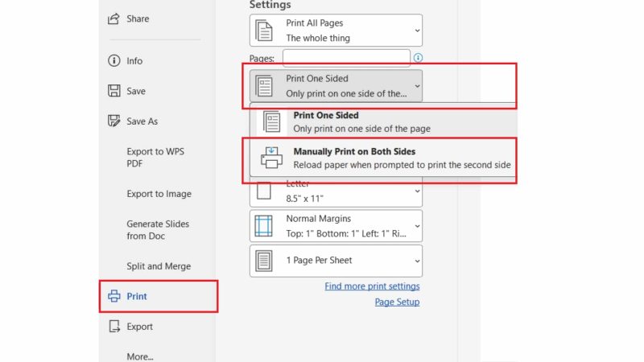Click the '8.5" x 11"' paper dimensions text
The width and height of the screenshot is (644, 362).
pyautogui.click(x=305, y=199)
